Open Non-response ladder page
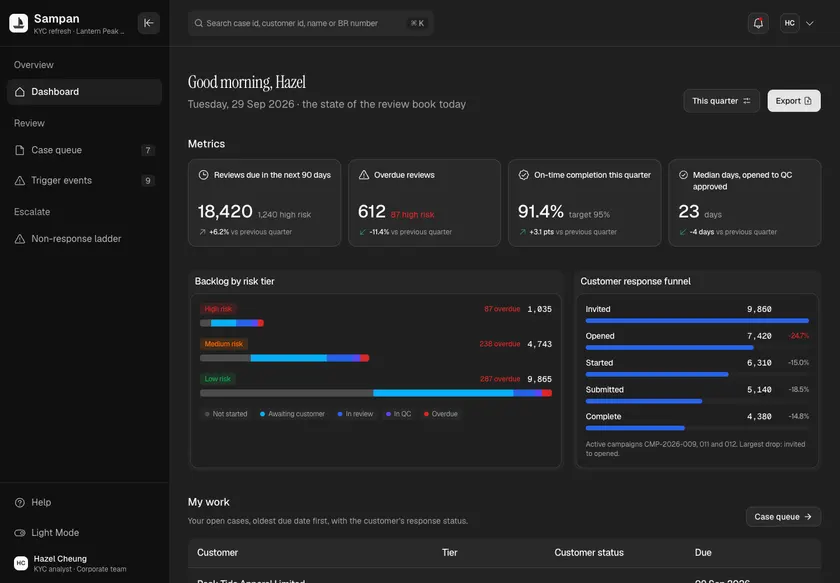 (x=84, y=238)
